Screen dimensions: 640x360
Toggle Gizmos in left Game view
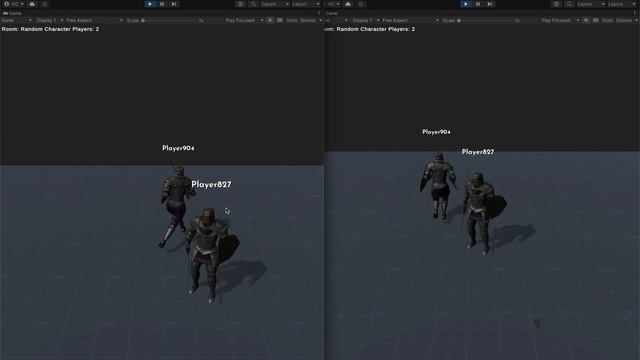click(x=308, y=20)
